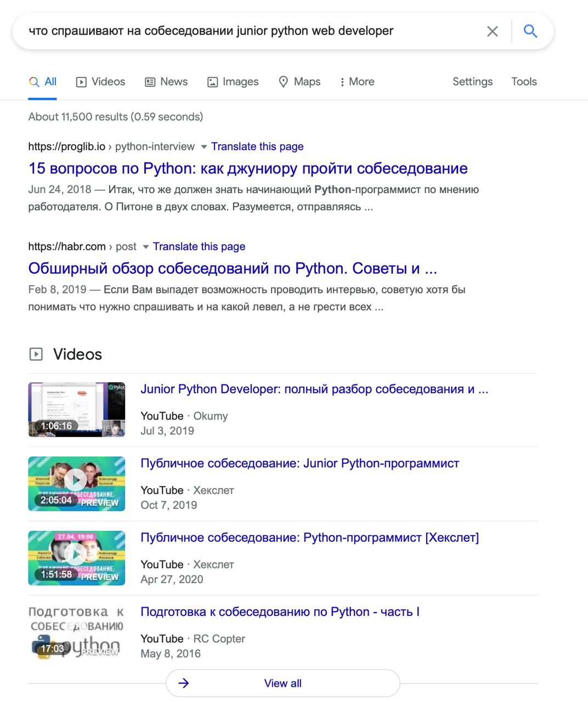Viewport: 588px width, 702px height.
Task: Switch to the Images tab
Action: 233,82
